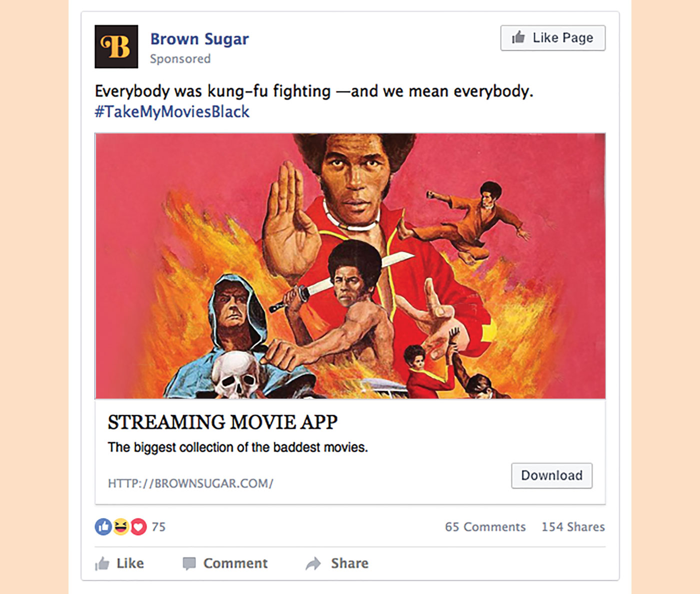Image resolution: width=700 pixels, height=594 pixels.
Task: Click the laughing Haha reaction emoji
Action: tap(120, 527)
